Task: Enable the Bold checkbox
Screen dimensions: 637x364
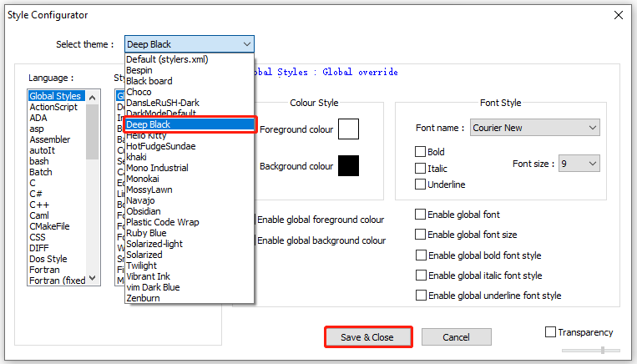Action: point(420,152)
